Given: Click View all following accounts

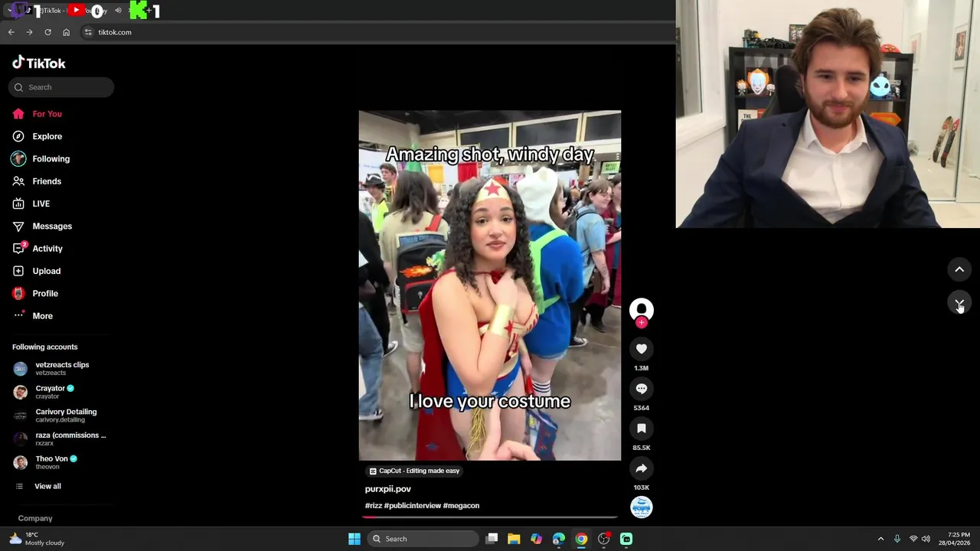Looking at the screenshot, I should (38, 487).
